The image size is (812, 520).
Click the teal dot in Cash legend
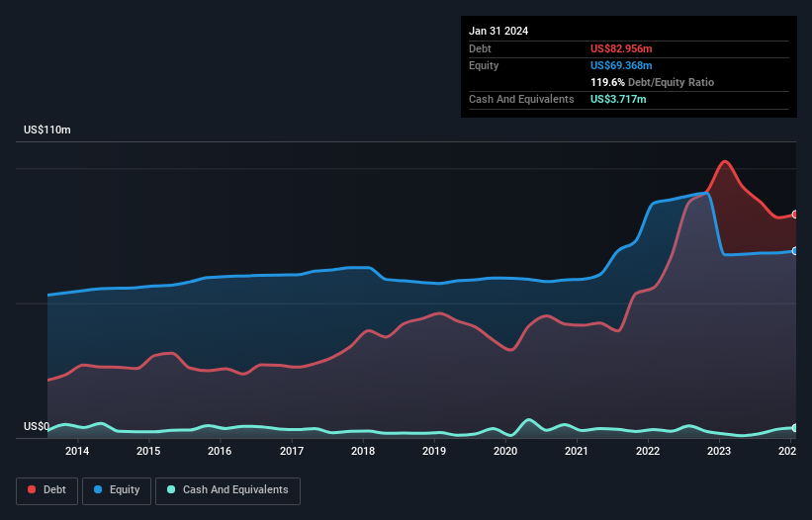tap(171, 489)
